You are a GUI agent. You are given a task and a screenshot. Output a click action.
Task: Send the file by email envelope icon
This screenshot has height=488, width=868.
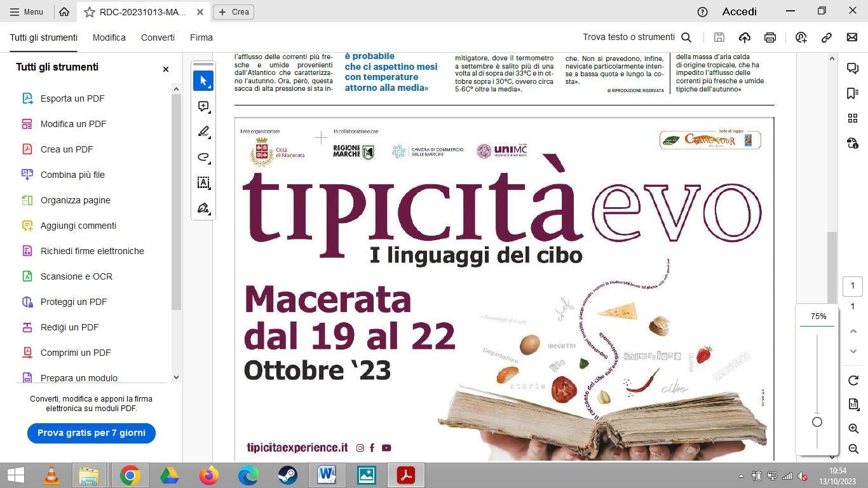coord(852,37)
